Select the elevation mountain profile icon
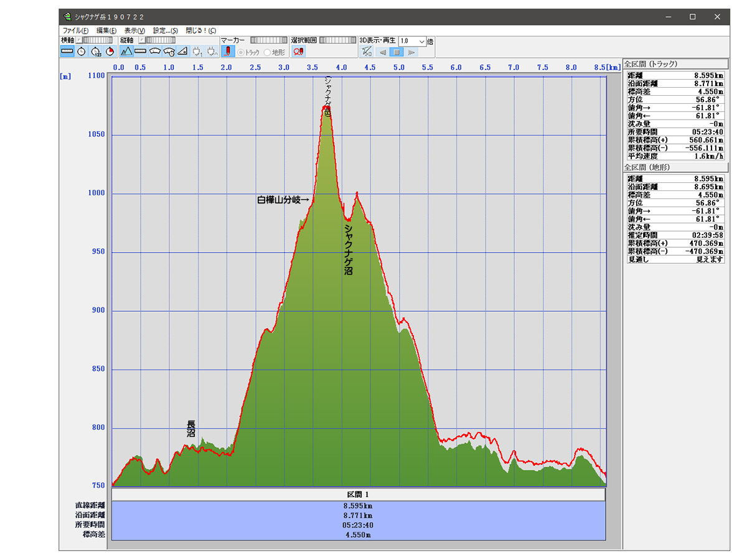This screenshot has height=560, width=747. point(126,52)
